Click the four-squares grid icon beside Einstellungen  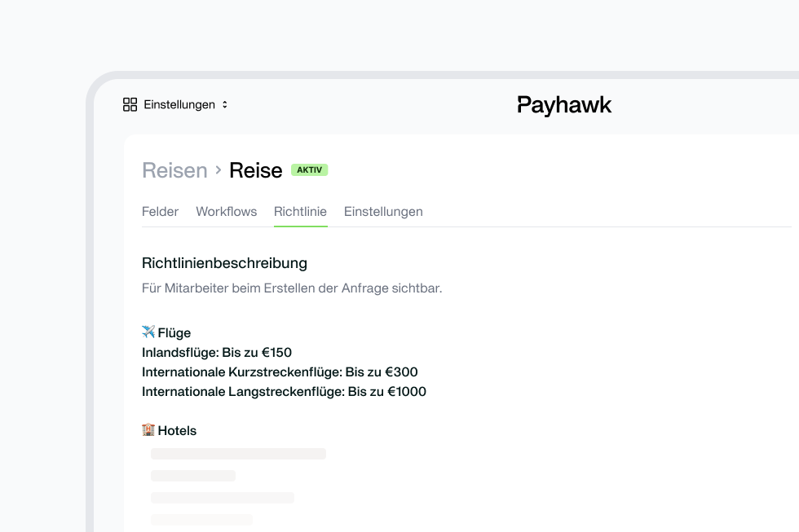130,104
